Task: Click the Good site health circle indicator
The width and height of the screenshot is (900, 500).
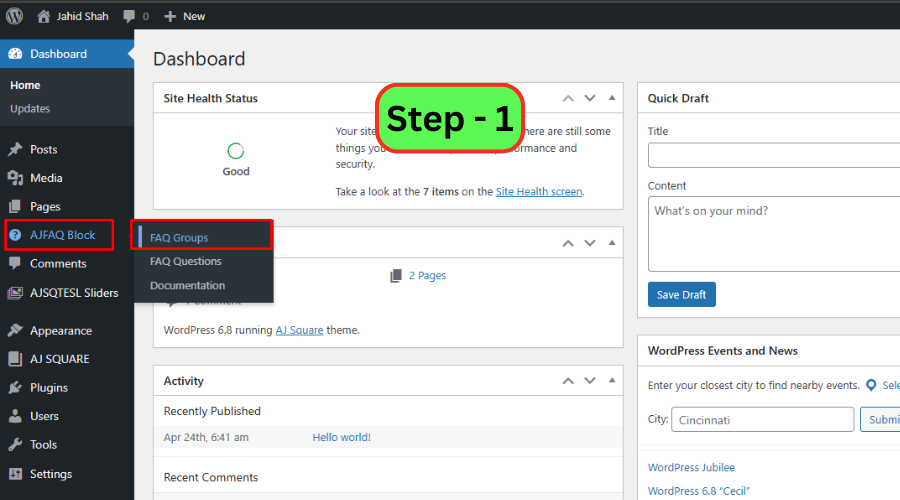Action: point(236,151)
